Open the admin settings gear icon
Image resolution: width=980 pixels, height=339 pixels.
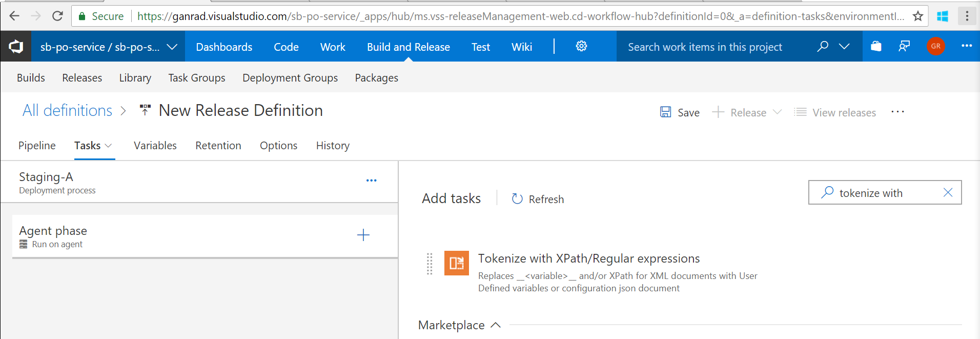tap(581, 47)
